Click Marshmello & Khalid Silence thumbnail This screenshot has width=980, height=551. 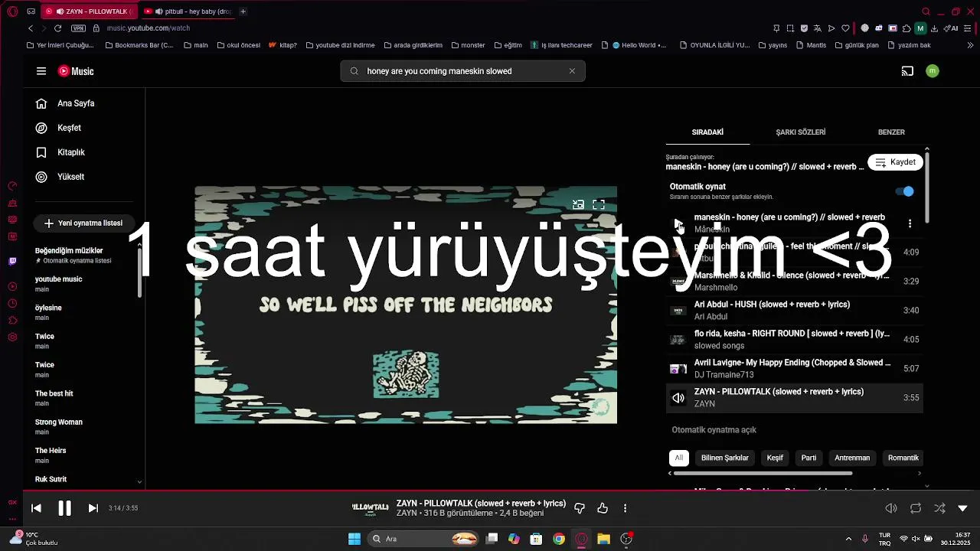678,282
